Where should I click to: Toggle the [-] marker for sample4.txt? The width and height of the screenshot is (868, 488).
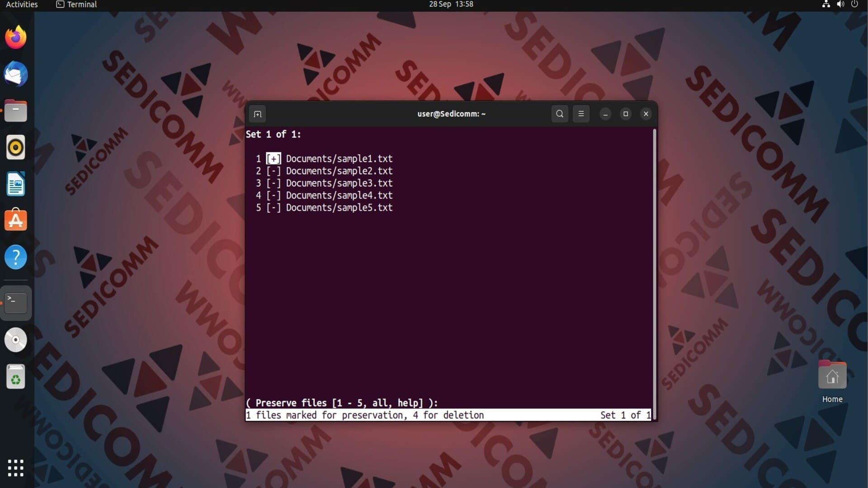coord(274,195)
